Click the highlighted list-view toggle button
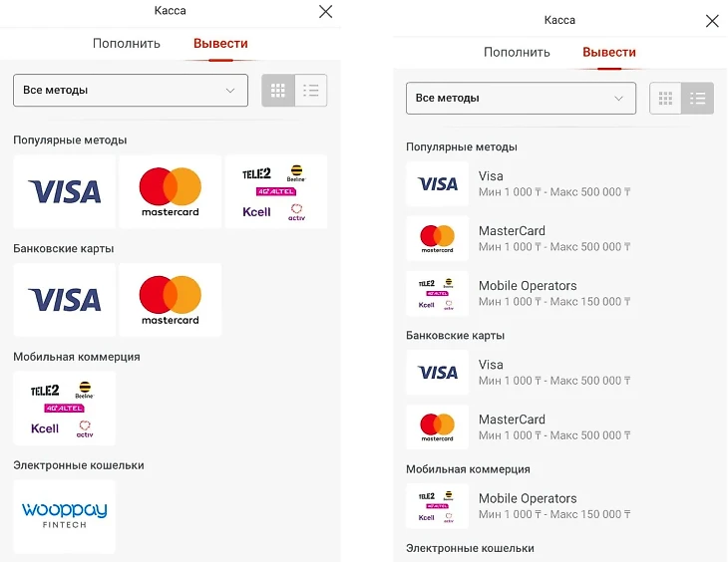The width and height of the screenshot is (728, 562). click(x=698, y=99)
